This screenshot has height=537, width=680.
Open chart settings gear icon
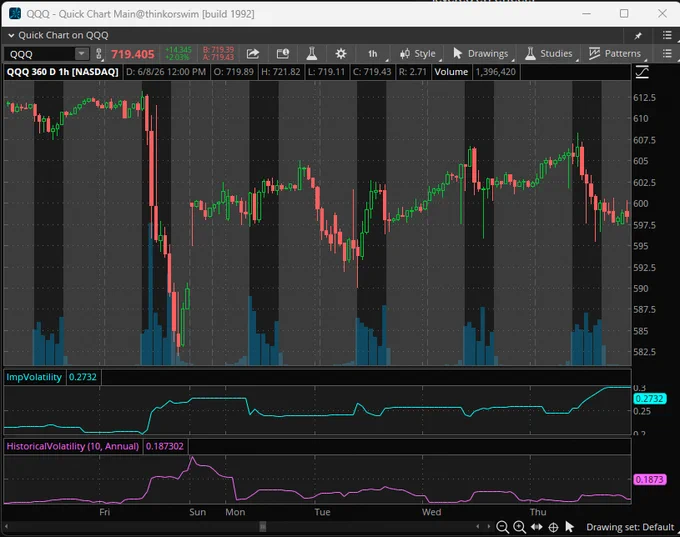click(341, 54)
